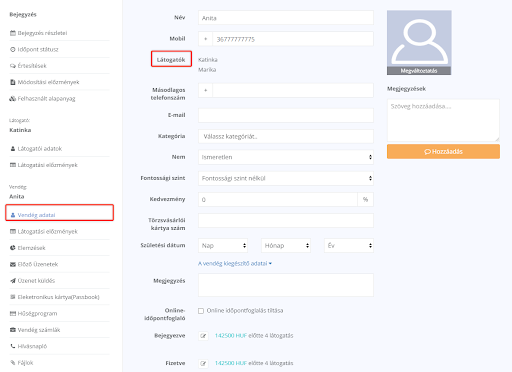
Task: Open the Kategória selection box
Action: coord(286,136)
